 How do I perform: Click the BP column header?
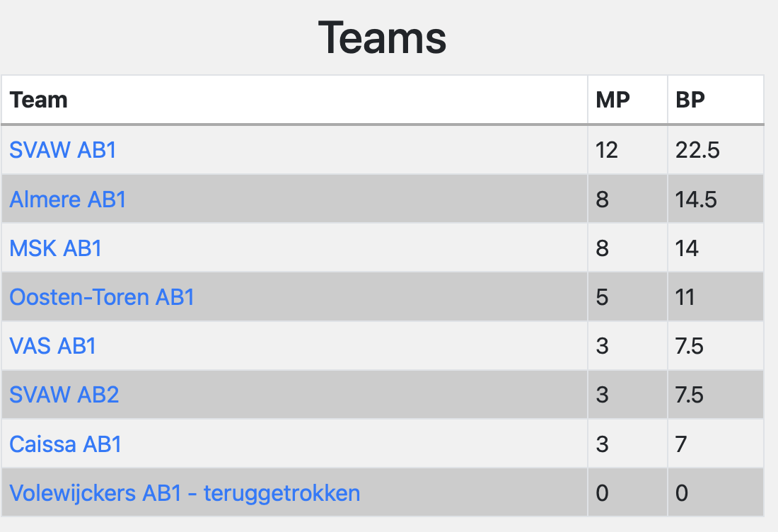point(690,100)
